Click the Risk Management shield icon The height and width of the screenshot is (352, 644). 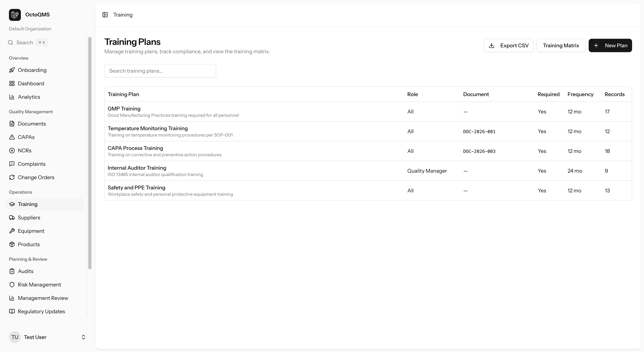click(x=12, y=285)
